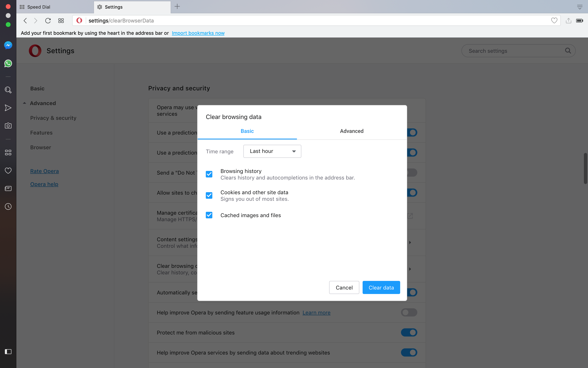Screen dimensions: 588x368
Task: Toggle the Automatically send switch
Action: coord(412,292)
